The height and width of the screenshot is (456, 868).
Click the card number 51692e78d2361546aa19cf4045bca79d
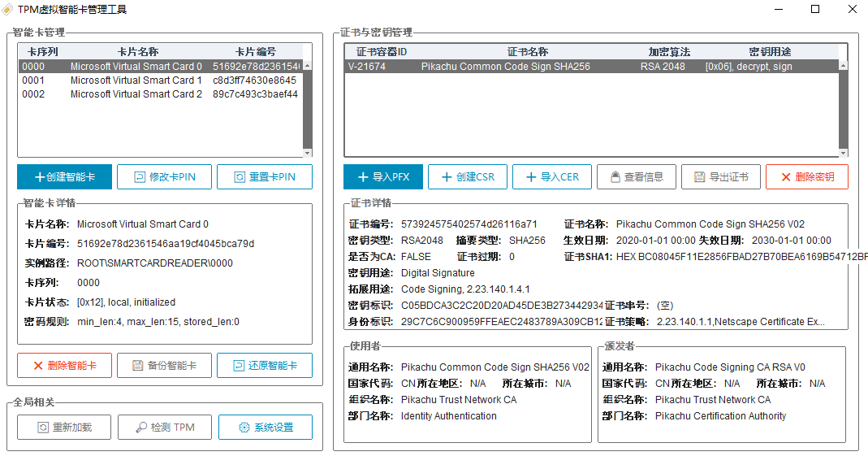[166, 244]
